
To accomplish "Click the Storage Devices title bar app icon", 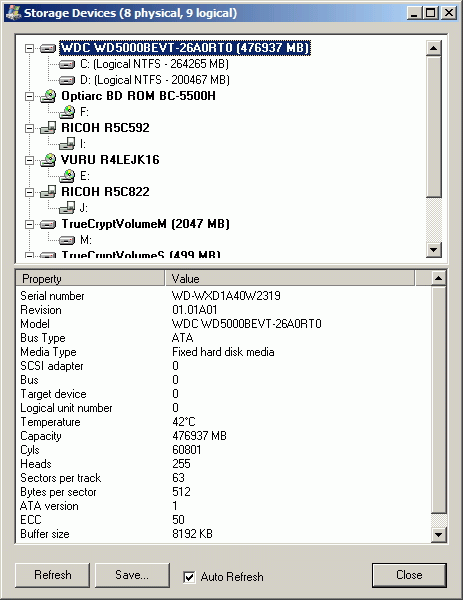I will [13, 13].
